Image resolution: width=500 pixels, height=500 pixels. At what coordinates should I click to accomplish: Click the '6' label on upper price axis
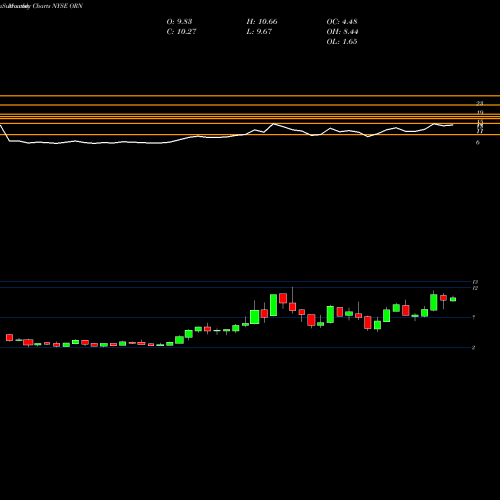pos(478,143)
